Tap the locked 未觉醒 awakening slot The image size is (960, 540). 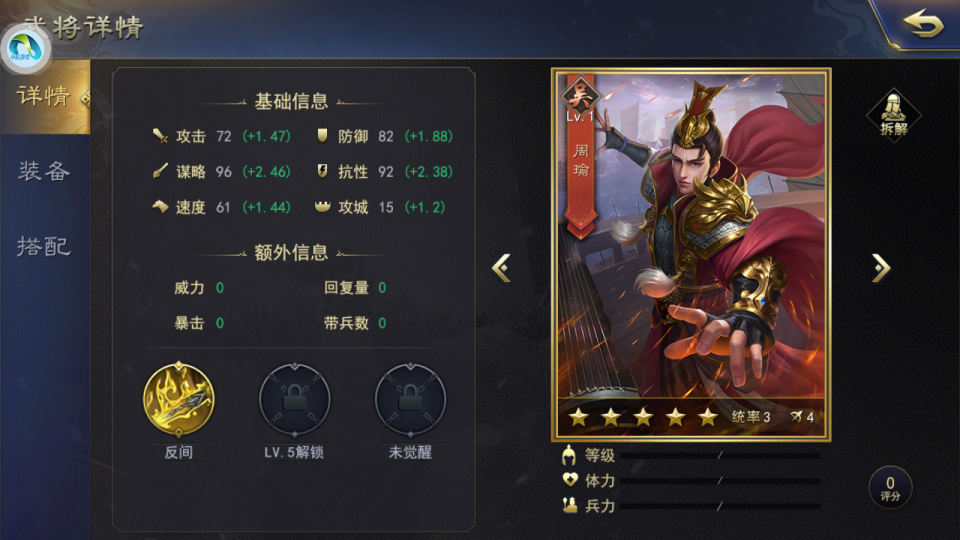pos(410,400)
